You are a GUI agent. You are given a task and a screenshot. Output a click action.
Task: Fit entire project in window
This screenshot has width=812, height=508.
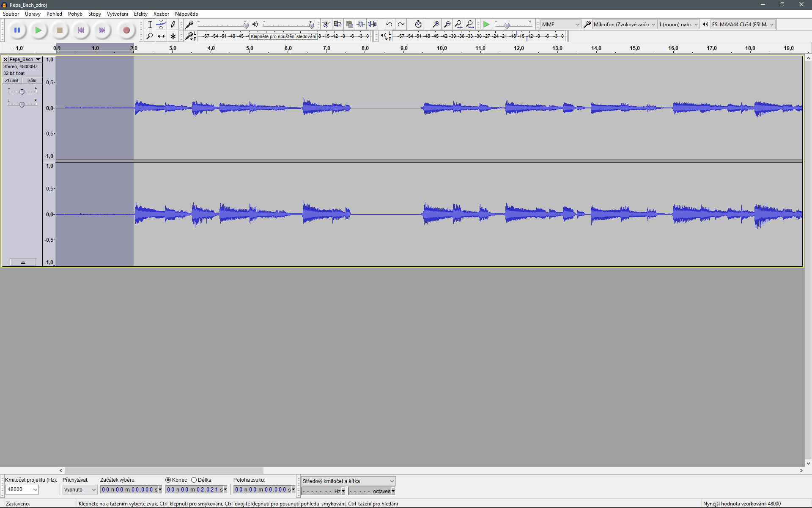click(470, 25)
